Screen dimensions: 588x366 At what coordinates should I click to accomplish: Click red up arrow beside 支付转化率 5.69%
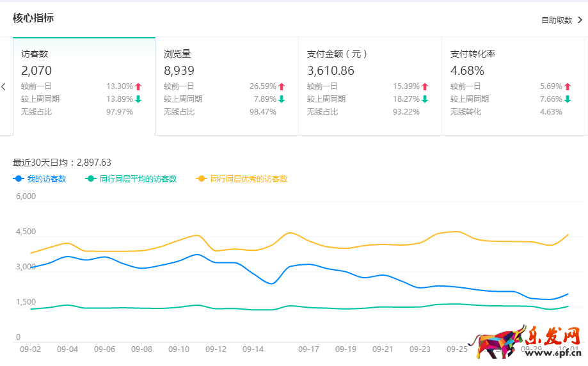pyautogui.click(x=568, y=86)
